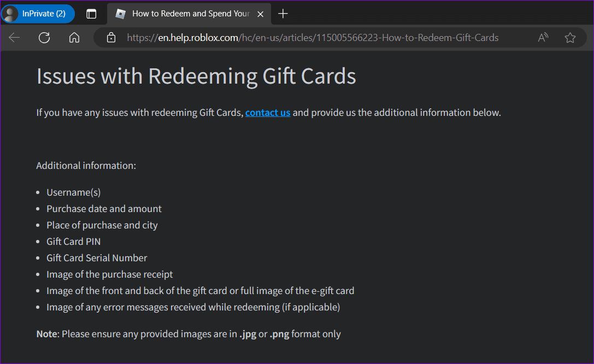Screen dimensions: 594x364
Task: Refresh the page
Action: (44, 38)
